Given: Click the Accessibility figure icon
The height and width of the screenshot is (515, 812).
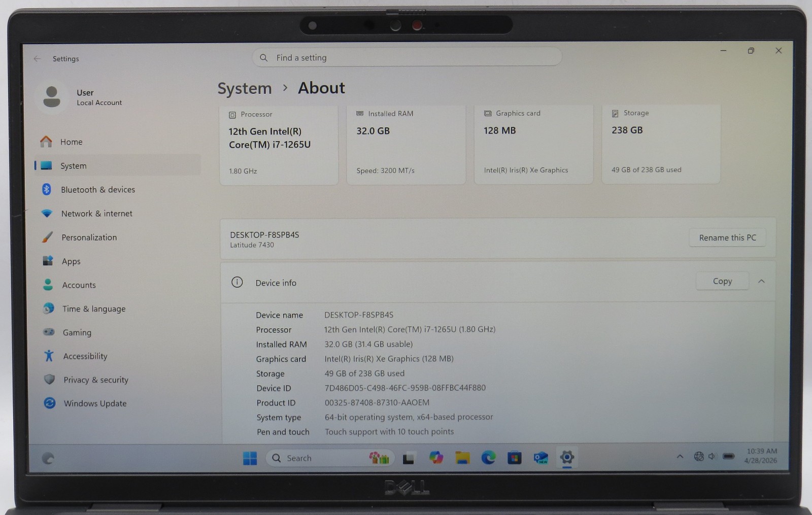Looking at the screenshot, I should pos(49,356).
